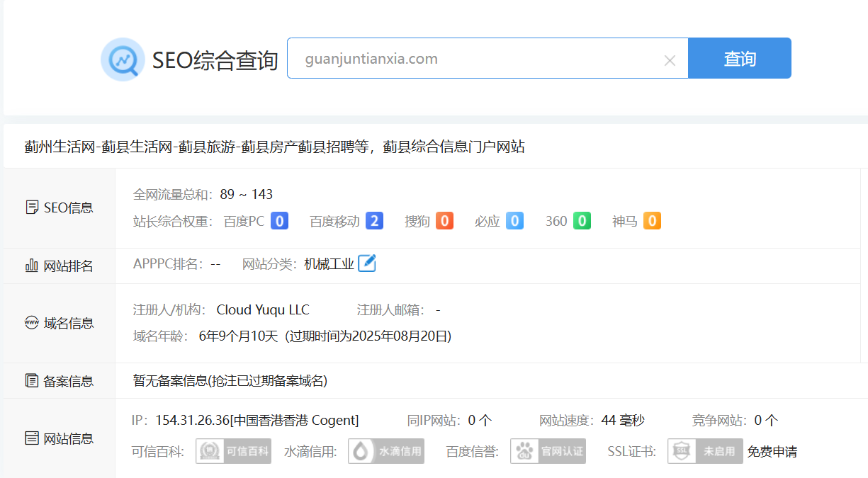The height and width of the screenshot is (478, 868).
Task: Click the 搜狗 weight badge
Action: [x=444, y=221]
